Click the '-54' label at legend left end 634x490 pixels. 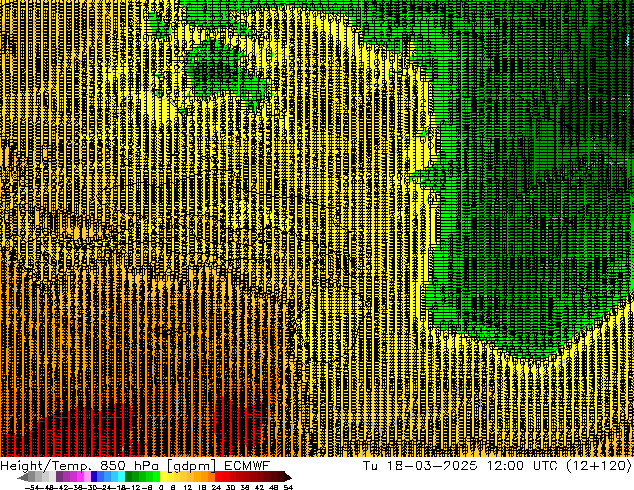tap(32, 488)
